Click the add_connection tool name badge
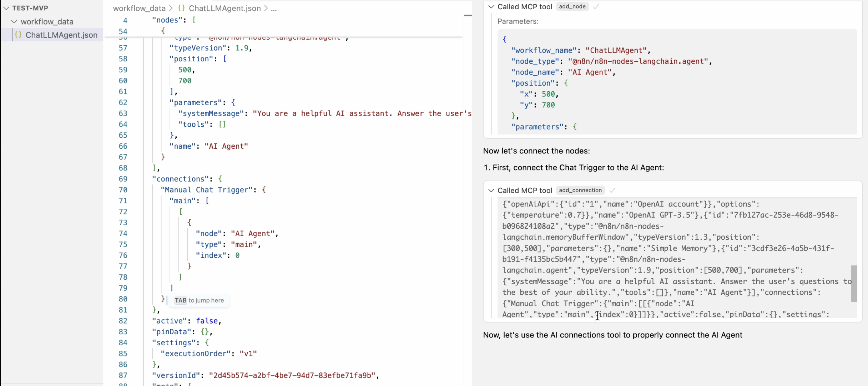Screen dimensions: 868x386 580,191
